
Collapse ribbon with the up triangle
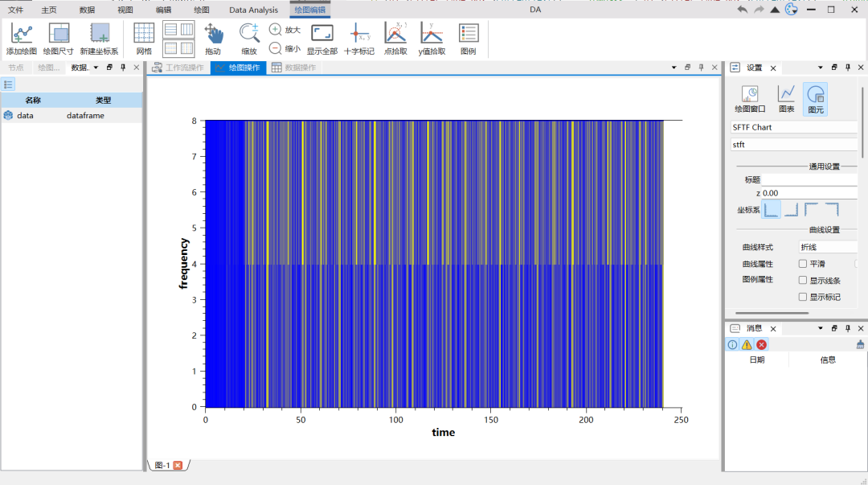coord(775,10)
